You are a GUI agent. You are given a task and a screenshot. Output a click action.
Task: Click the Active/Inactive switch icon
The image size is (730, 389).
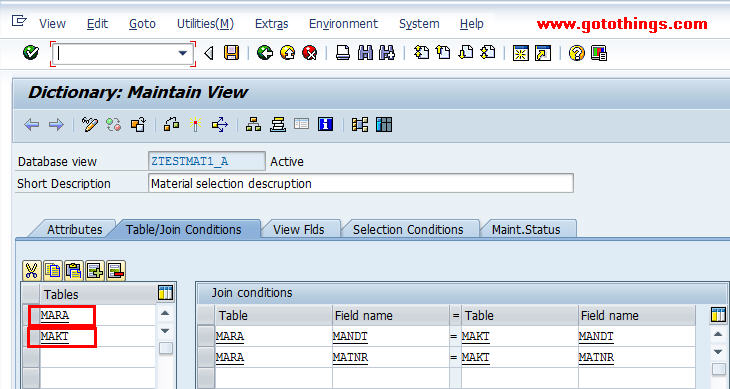(x=114, y=125)
